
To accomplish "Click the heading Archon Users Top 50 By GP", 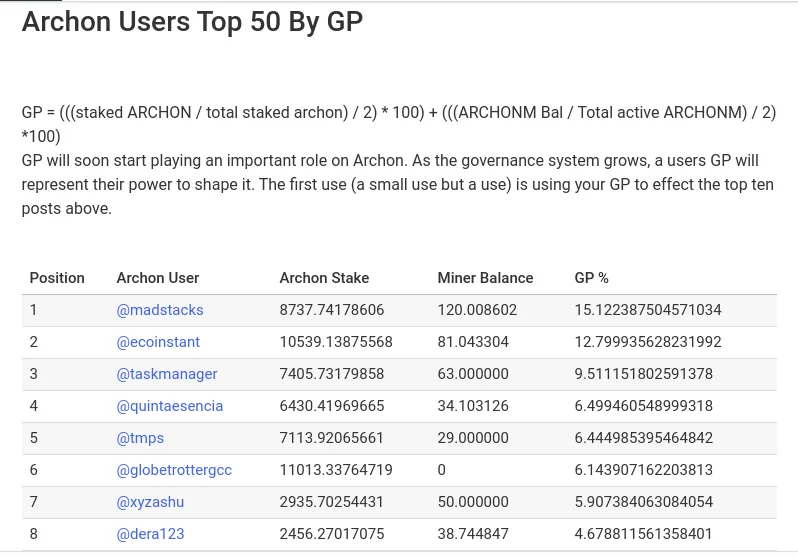I will (192, 22).
